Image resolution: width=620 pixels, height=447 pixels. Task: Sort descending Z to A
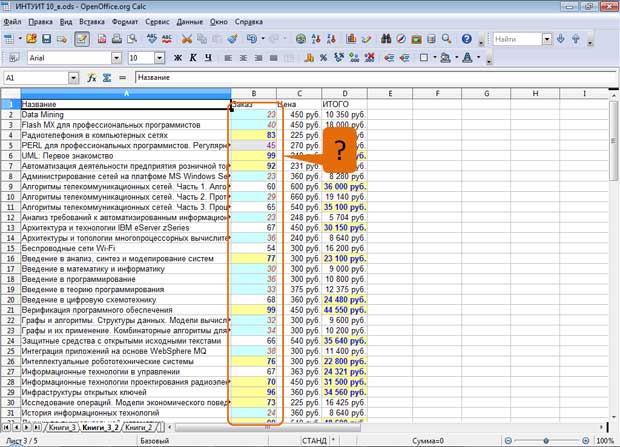point(331,39)
